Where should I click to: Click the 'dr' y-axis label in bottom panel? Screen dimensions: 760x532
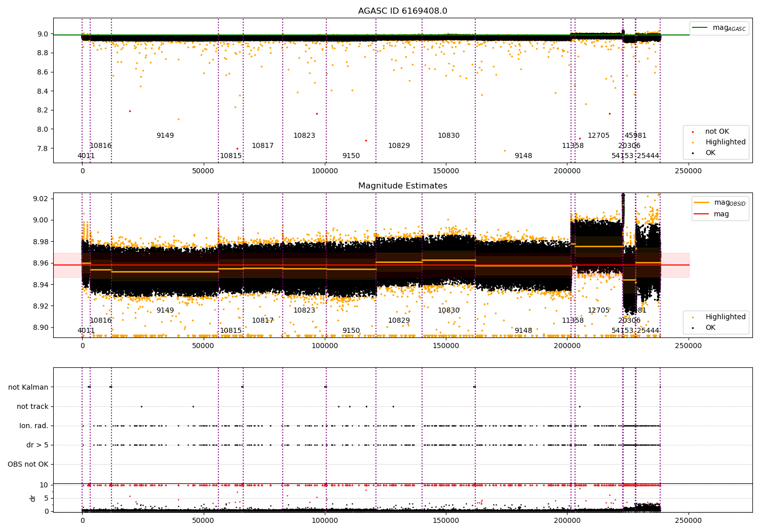point(33,498)
